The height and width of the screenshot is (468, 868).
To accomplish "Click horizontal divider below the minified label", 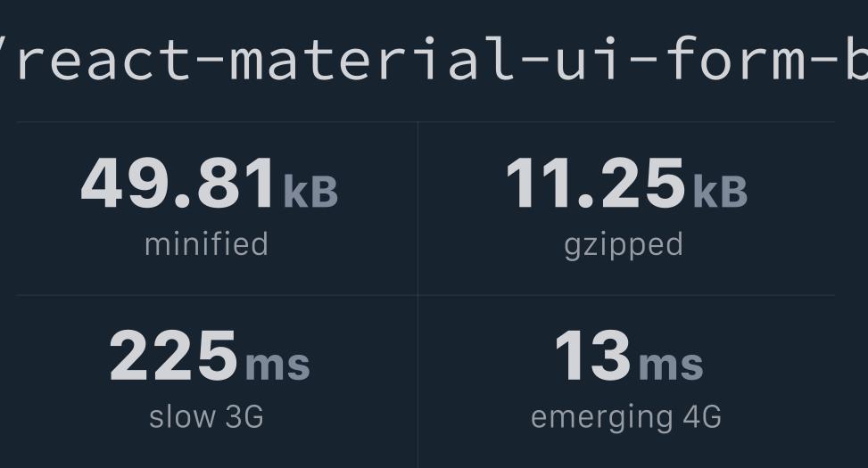I will [x=217, y=295].
